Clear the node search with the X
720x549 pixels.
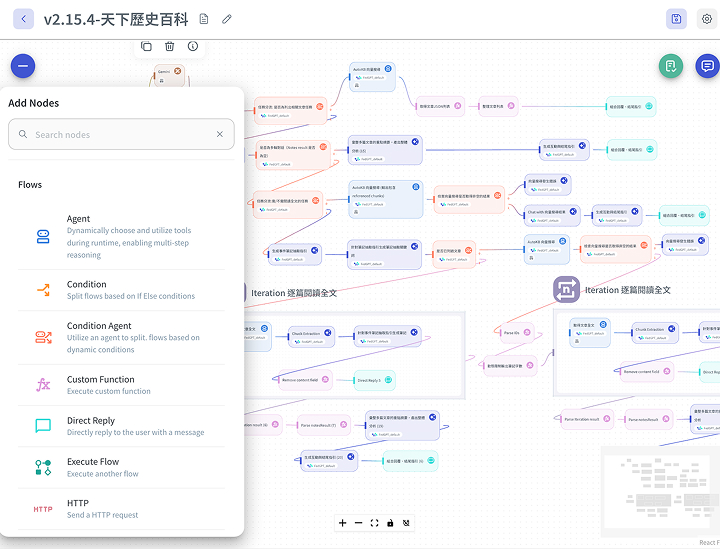tap(219, 134)
